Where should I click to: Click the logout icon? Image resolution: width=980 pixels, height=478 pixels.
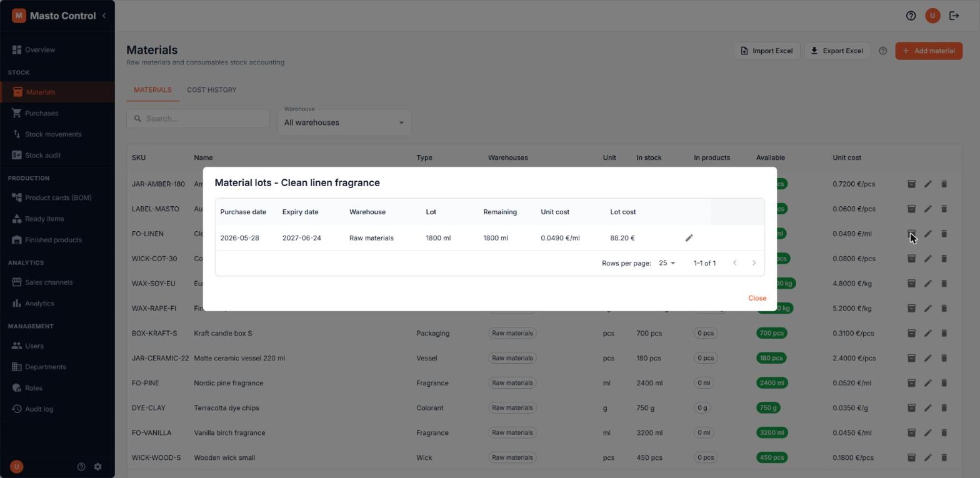(x=954, y=16)
